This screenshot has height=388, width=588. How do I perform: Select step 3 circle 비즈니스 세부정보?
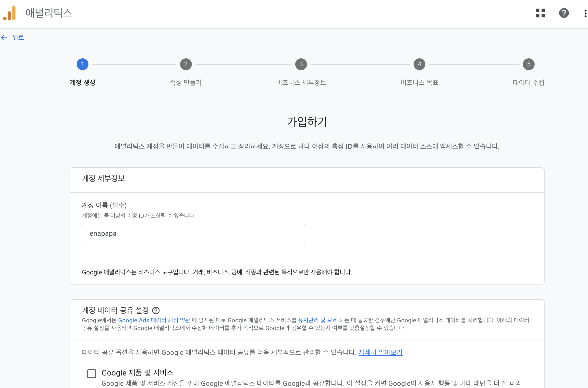point(301,64)
